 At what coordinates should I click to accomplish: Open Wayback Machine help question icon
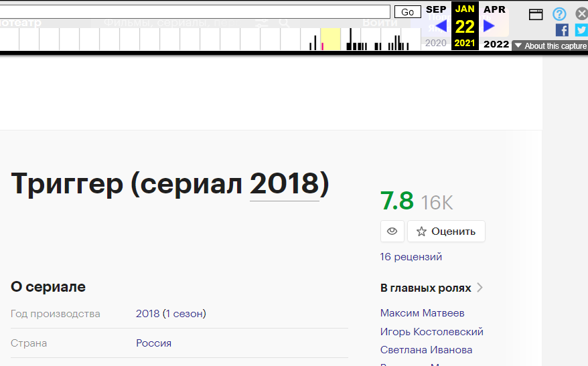(559, 14)
